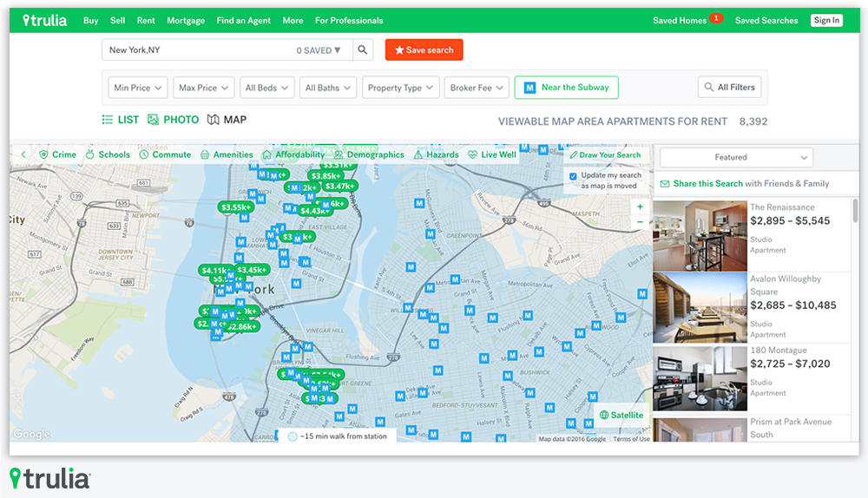Expand the All Baths dropdown
This screenshot has height=498, width=868.
328,88
